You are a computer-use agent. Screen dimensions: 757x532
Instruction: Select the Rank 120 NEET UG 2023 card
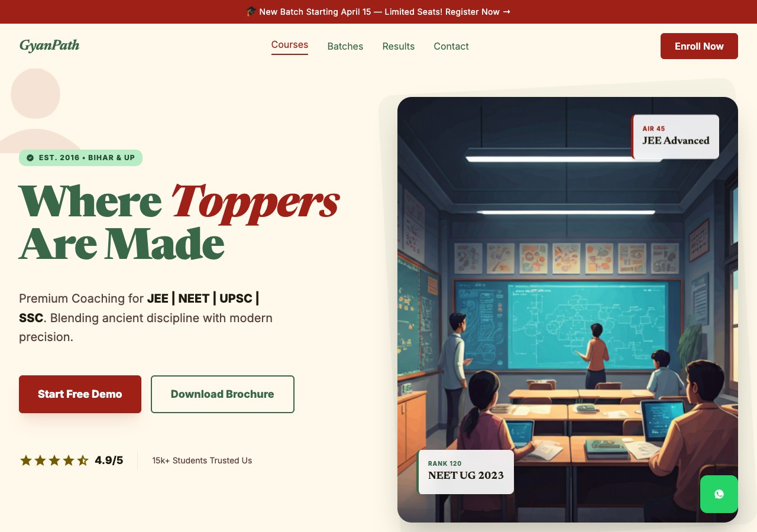(465, 472)
